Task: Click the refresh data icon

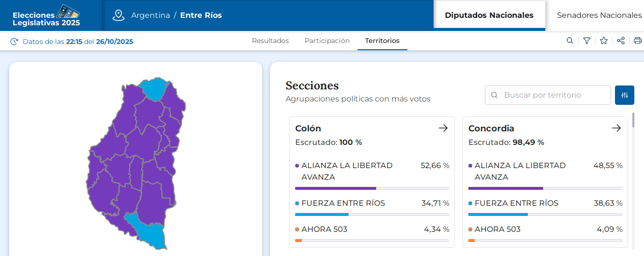Action: tap(14, 42)
